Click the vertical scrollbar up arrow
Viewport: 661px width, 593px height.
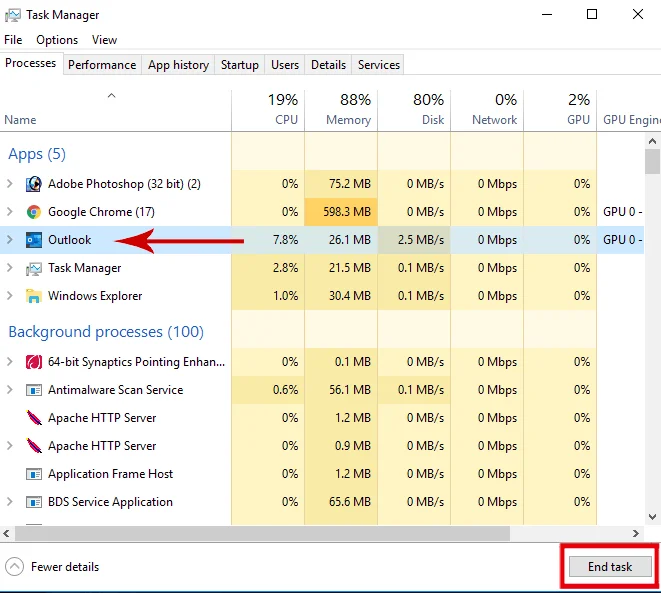(652, 141)
